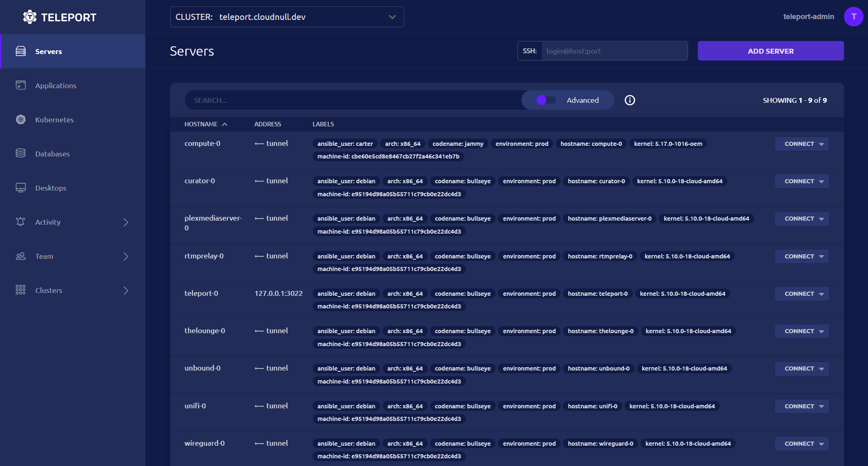868x466 pixels.
Task: Click the ADD SERVER button
Action: [x=770, y=51]
